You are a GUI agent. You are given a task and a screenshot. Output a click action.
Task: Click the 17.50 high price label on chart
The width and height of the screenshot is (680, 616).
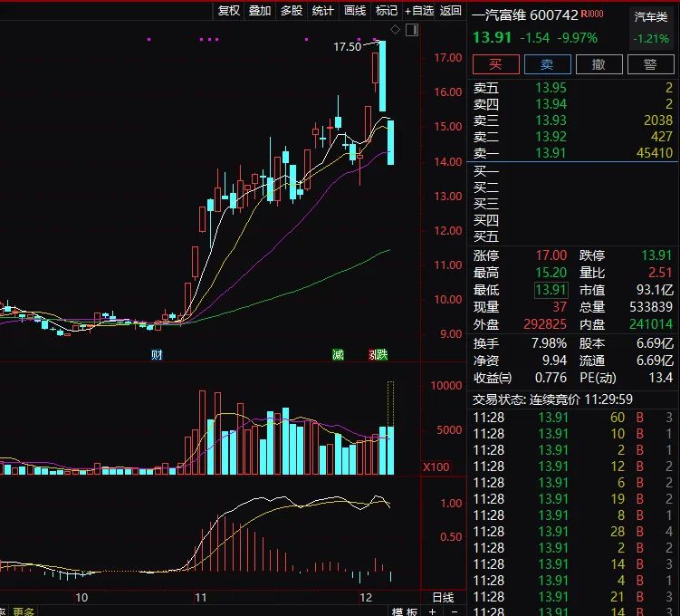click(x=347, y=47)
